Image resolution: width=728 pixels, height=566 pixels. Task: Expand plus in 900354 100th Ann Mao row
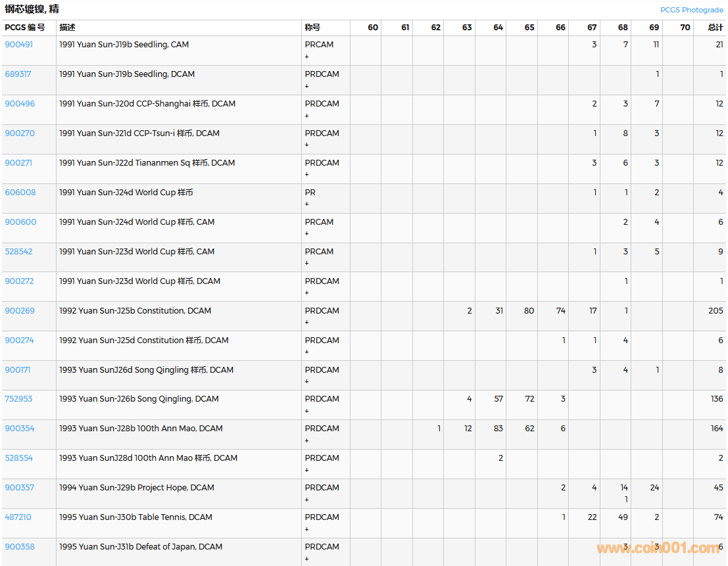coord(306,440)
